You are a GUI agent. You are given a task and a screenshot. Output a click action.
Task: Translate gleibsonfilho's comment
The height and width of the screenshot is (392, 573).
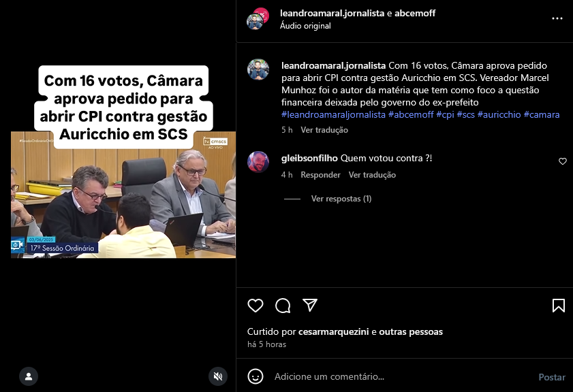click(372, 175)
